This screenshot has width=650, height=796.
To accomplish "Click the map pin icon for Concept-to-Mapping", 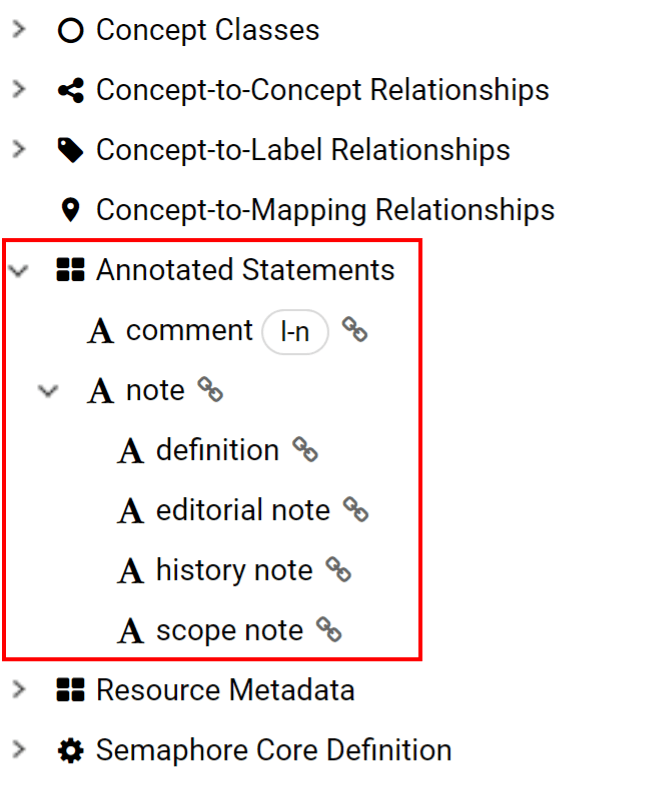I will (x=70, y=210).
